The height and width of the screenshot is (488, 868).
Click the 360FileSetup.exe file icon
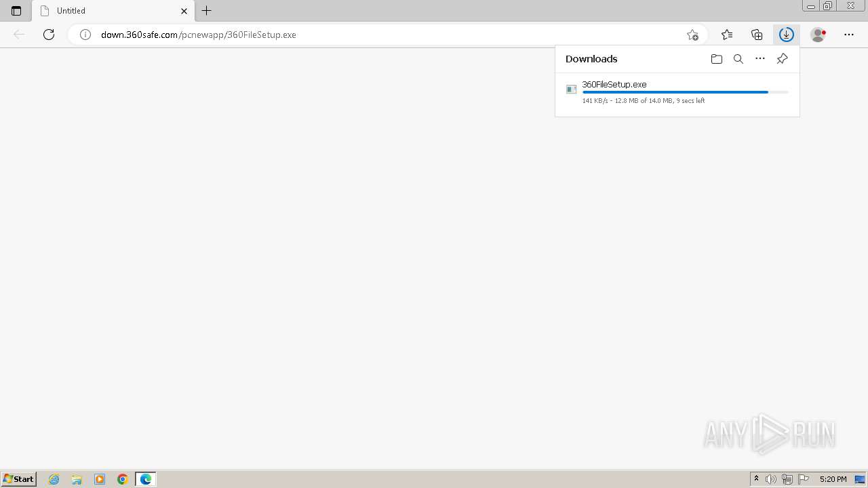point(572,89)
